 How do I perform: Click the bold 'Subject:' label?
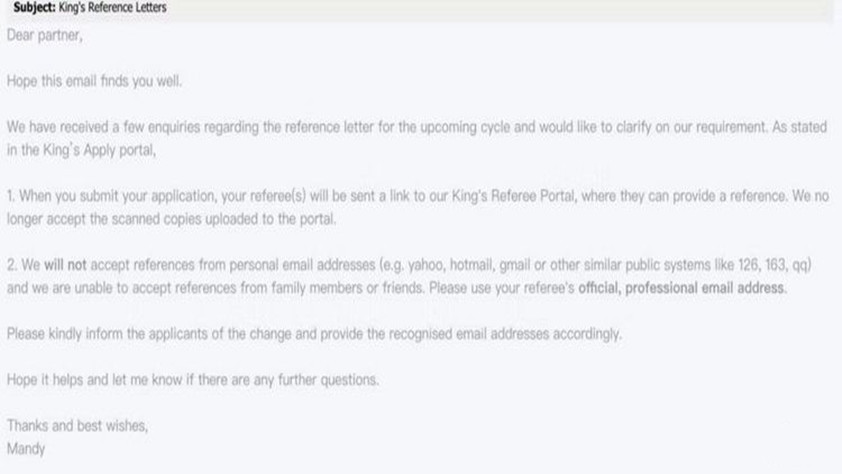coord(34,8)
